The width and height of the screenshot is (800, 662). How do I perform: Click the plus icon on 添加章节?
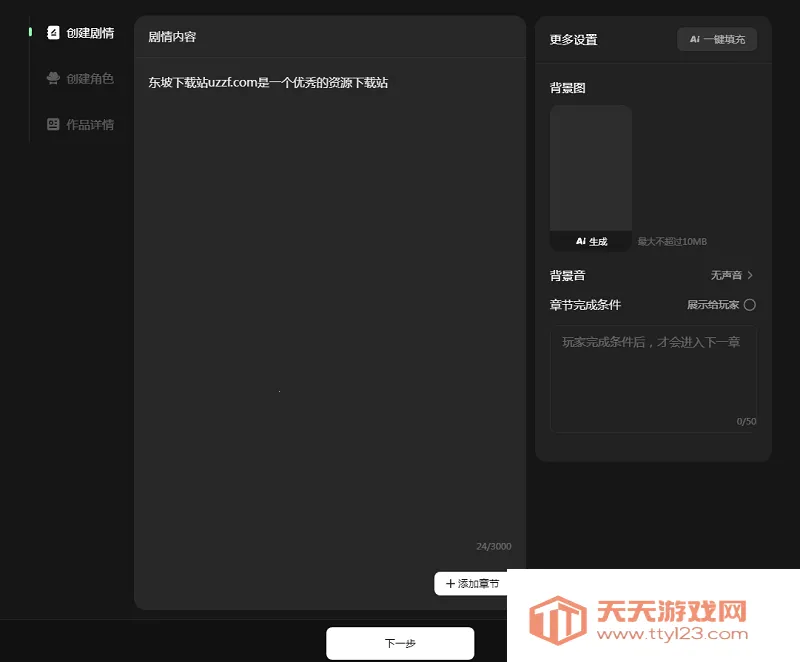(448, 583)
